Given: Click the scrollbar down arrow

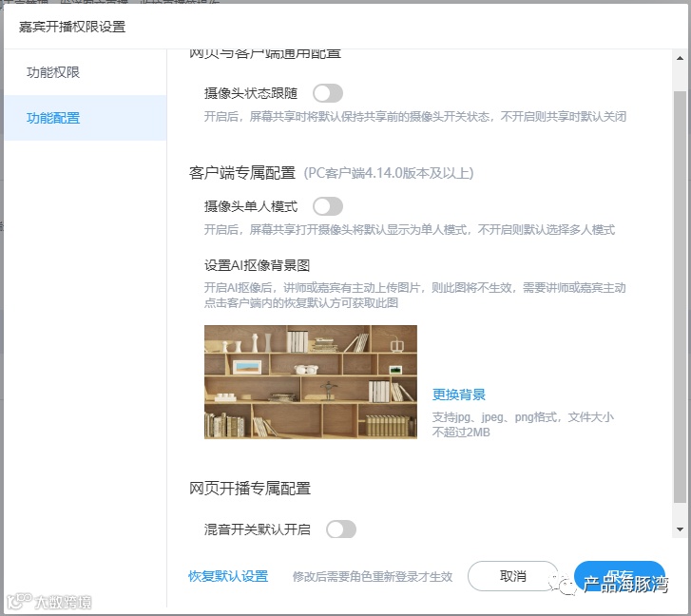Looking at the screenshot, I should tap(680, 529).
